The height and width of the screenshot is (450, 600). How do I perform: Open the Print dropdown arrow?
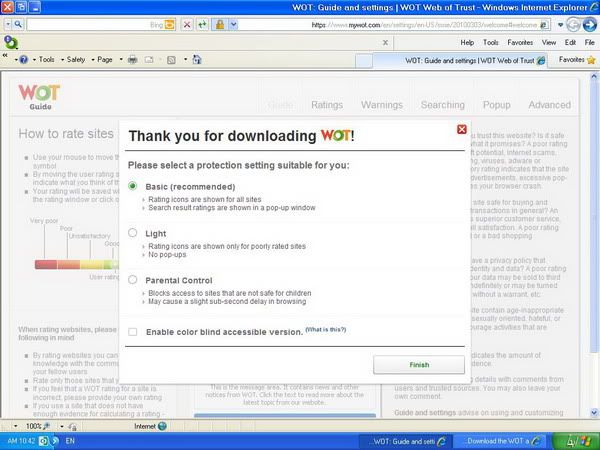pyautogui.click(x=121, y=59)
